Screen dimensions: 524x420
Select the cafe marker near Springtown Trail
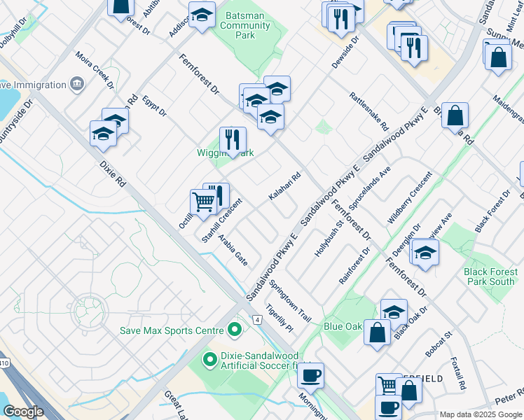coord(310,376)
